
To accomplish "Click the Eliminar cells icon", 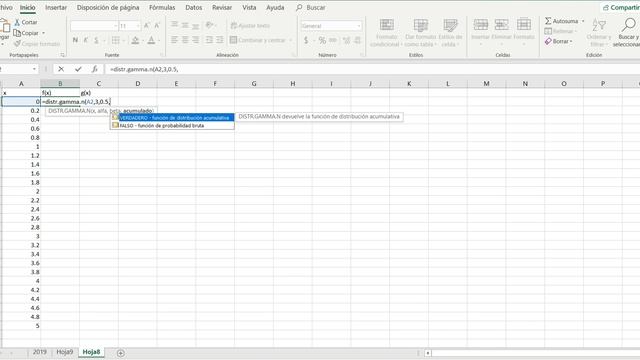I will 502,24.
